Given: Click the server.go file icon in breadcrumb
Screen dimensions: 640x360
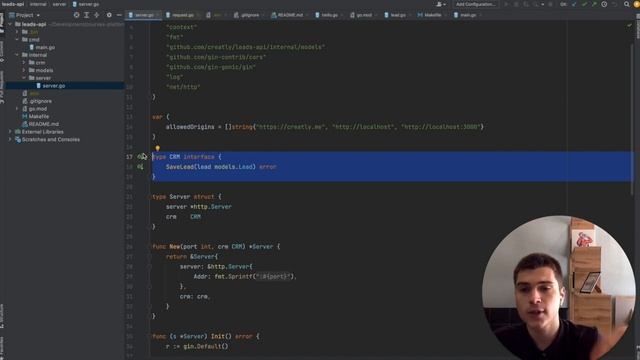Looking at the screenshot, I should point(74,4).
